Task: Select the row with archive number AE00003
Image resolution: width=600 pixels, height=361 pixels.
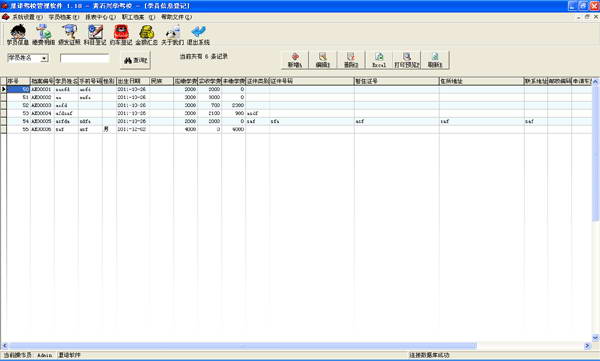Action: (x=299, y=105)
